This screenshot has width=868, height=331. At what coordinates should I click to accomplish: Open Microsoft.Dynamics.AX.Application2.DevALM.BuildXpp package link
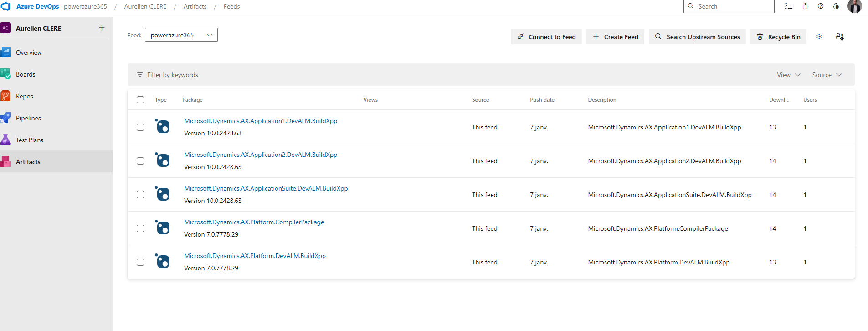pos(261,155)
